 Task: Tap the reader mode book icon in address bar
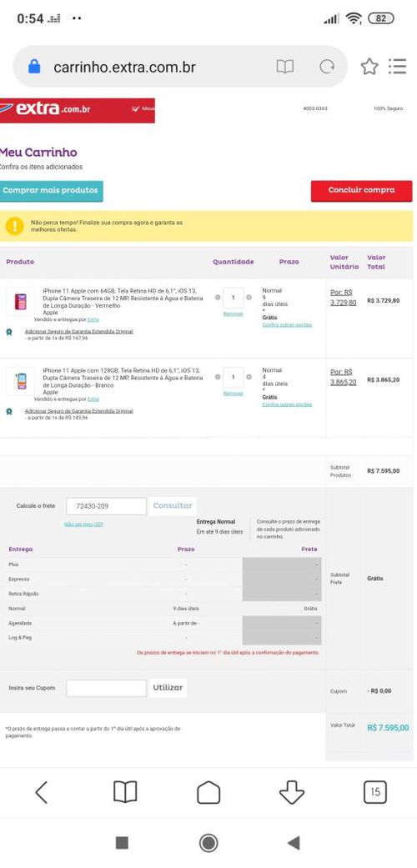tap(284, 67)
